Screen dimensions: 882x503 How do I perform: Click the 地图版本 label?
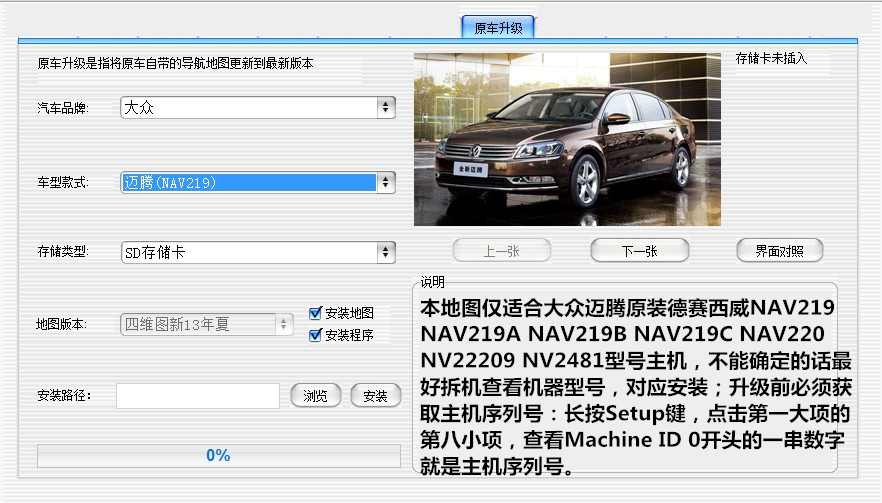point(61,324)
